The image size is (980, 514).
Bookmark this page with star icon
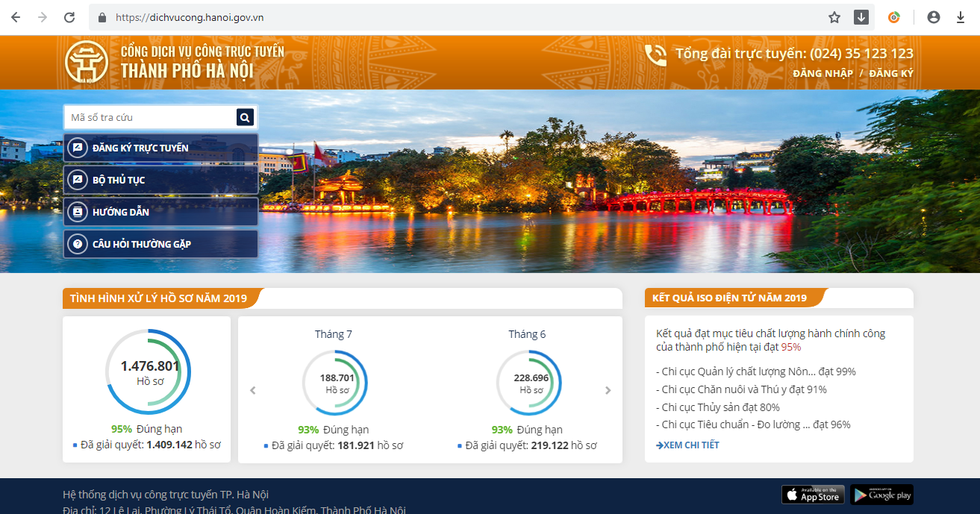pyautogui.click(x=834, y=17)
